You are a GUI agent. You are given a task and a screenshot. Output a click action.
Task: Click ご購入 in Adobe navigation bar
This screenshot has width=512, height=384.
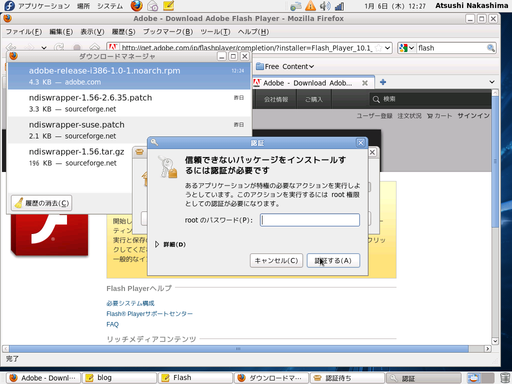pyautogui.click(x=314, y=99)
